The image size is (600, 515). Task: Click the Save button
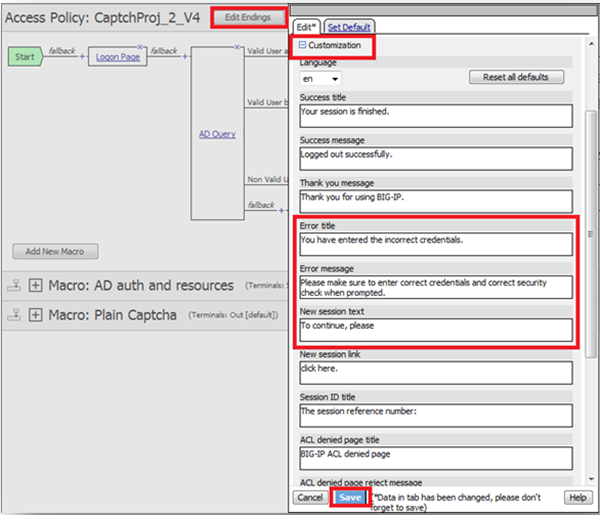pyautogui.click(x=350, y=497)
